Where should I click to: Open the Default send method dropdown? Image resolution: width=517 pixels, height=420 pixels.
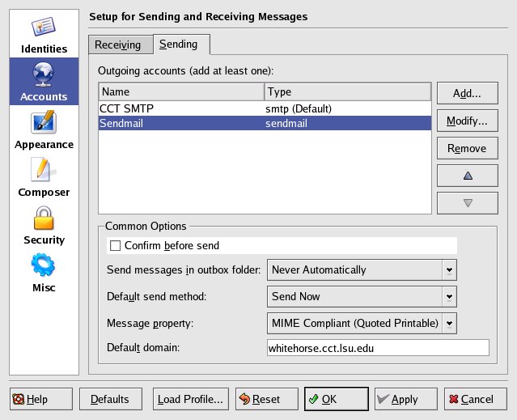449,296
